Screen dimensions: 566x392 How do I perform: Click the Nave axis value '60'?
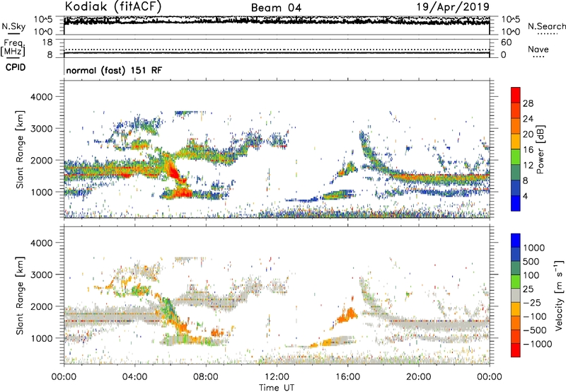coord(507,42)
